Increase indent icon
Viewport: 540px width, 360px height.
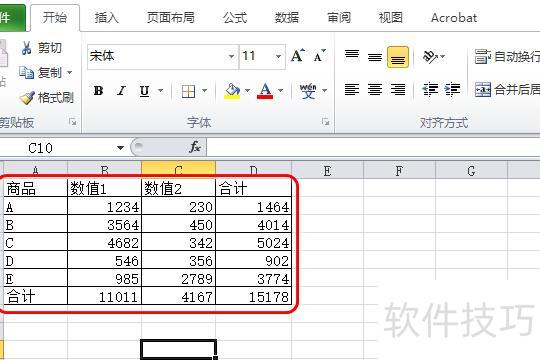[x=452, y=90]
